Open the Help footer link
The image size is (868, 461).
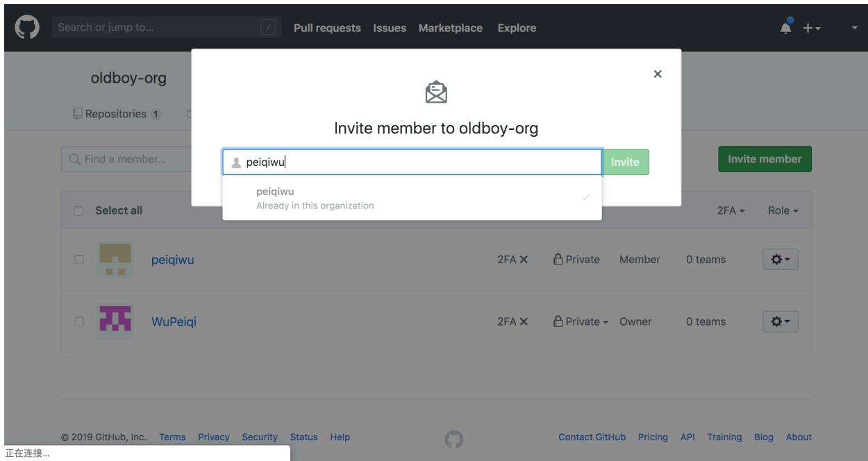(340, 437)
